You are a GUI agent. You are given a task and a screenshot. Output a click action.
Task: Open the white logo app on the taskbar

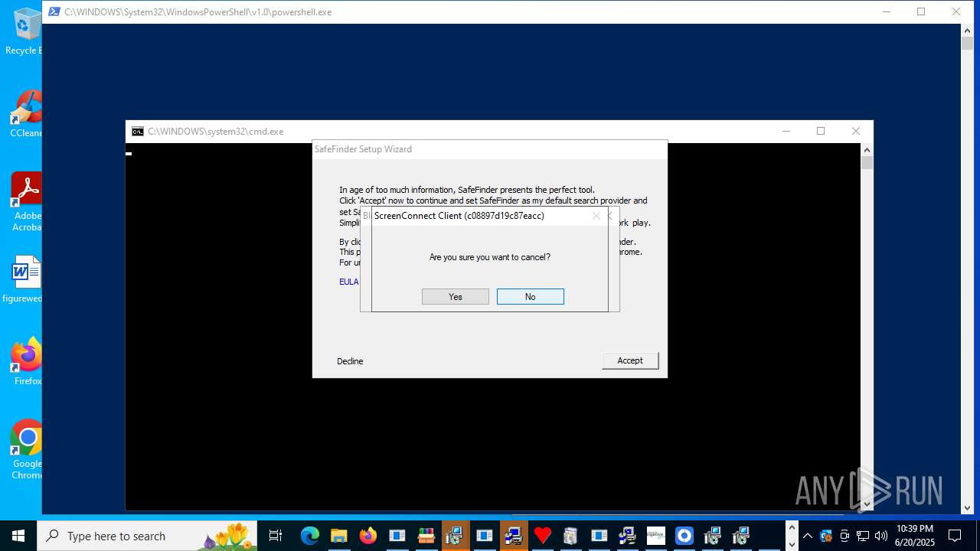tap(655, 536)
